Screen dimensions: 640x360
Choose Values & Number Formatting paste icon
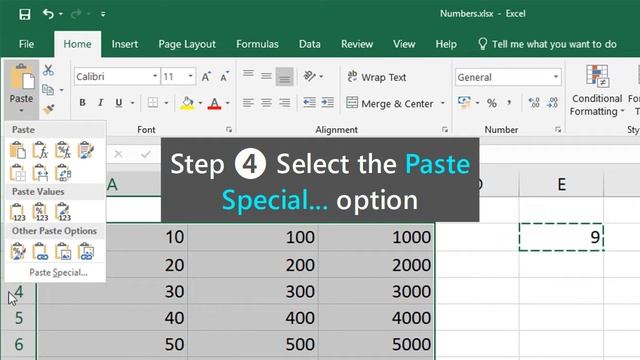pyautogui.click(x=40, y=212)
